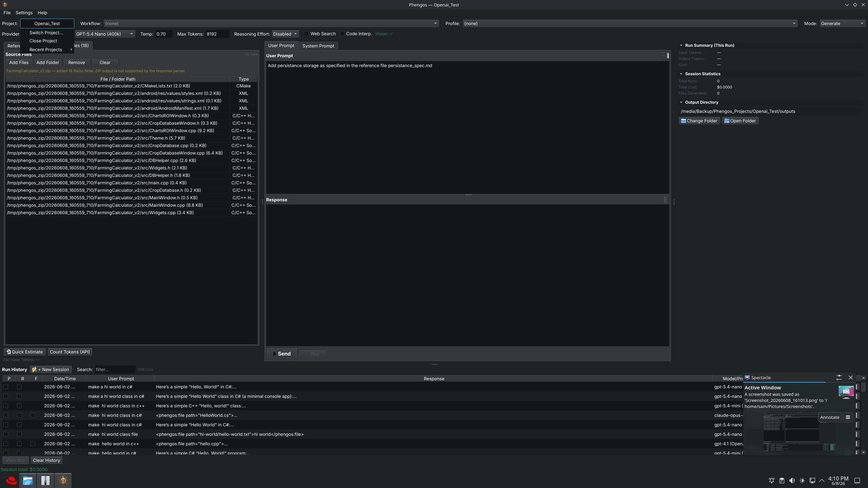Collapse the Run Summary section
Viewport: 868px width, 488px height.
click(x=681, y=45)
